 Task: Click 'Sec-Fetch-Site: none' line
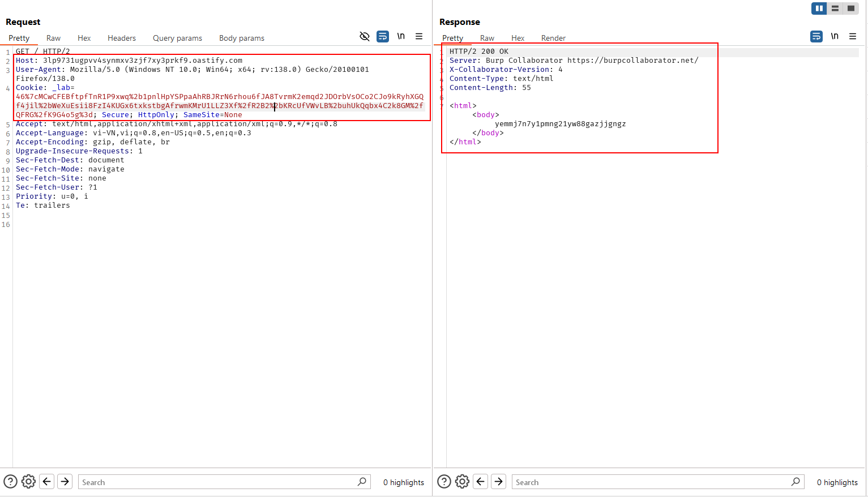click(x=61, y=178)
